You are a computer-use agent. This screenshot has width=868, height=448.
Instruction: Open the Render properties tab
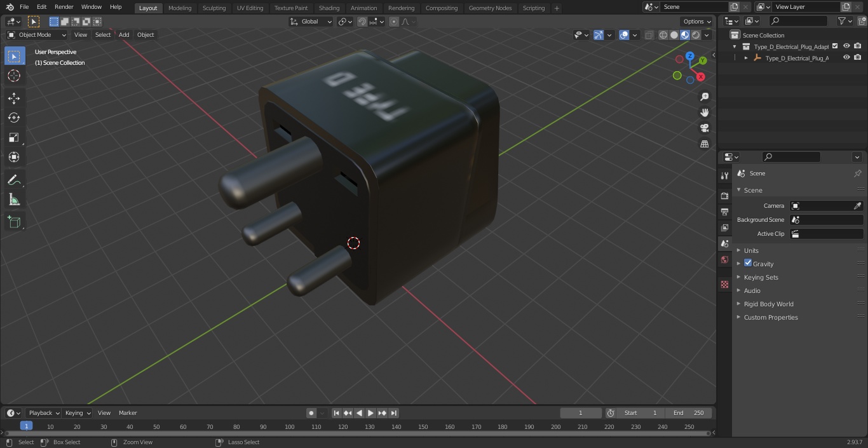[x=724, y=196]
